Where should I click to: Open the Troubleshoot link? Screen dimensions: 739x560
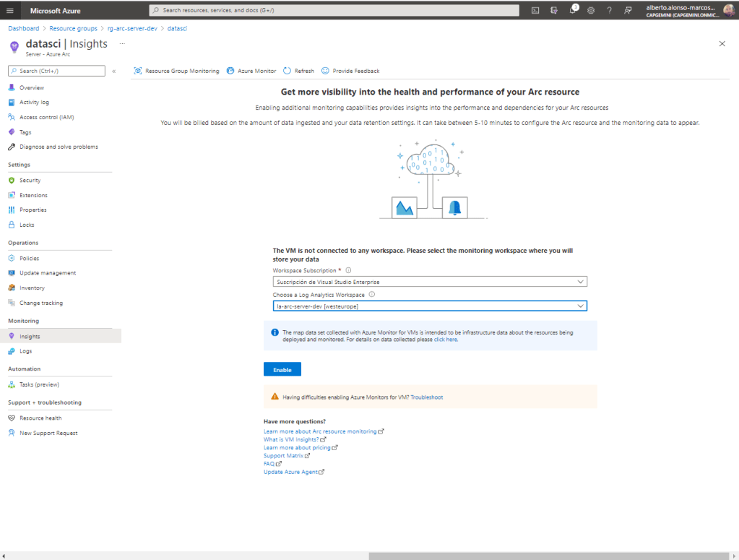[427, 397]
